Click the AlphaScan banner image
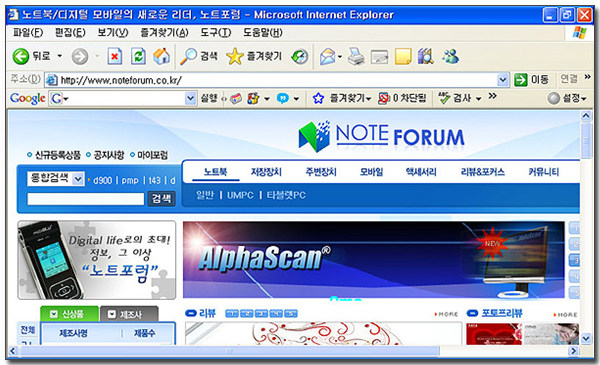This screenshot has width=600, height=365. pos(373,260)
